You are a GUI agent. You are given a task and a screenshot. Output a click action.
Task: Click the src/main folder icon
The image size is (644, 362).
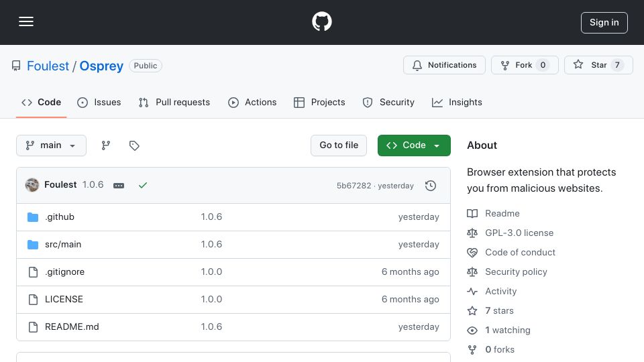(33, 245)
